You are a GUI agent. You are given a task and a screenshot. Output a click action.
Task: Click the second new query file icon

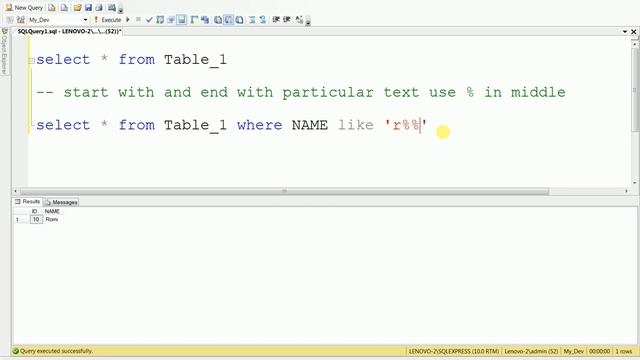(x=64, y=8)
